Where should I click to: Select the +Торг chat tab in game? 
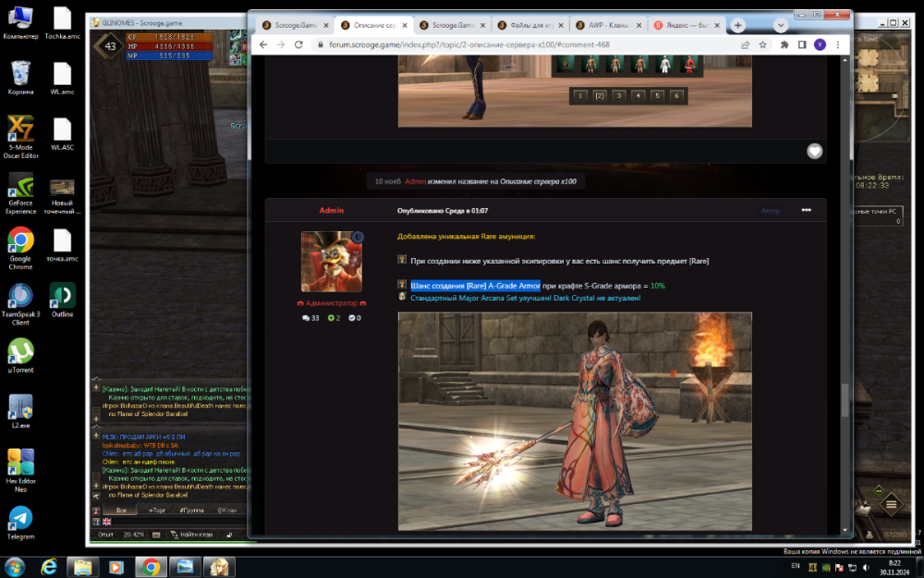click(x=155, y=510)
